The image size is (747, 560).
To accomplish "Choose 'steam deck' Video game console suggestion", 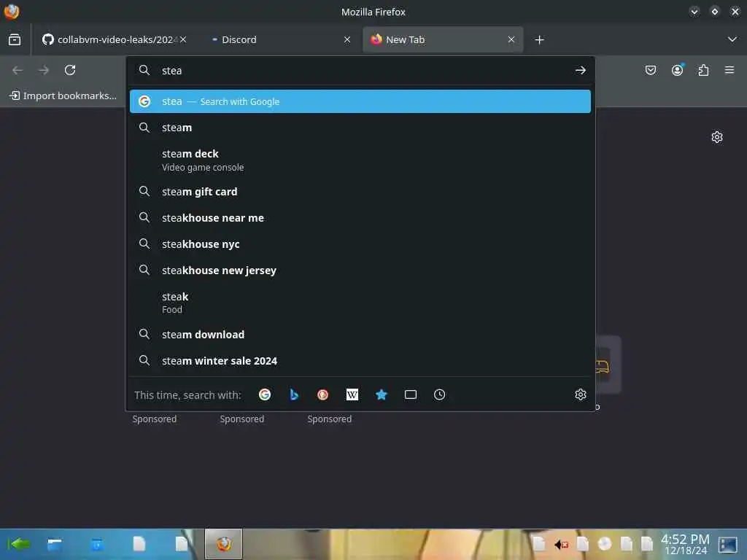I will (x=360, y=160).
